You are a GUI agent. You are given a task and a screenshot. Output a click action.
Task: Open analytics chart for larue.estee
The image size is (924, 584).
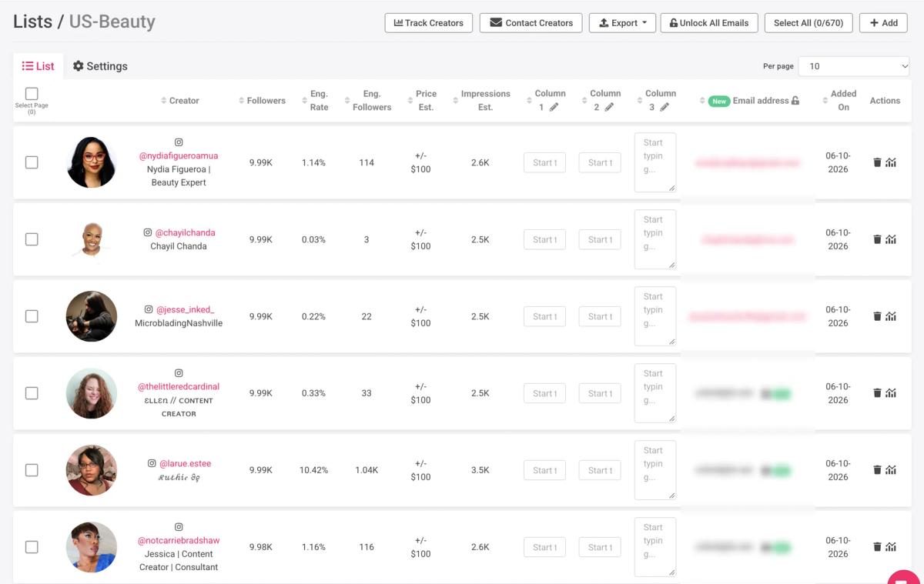891,470
